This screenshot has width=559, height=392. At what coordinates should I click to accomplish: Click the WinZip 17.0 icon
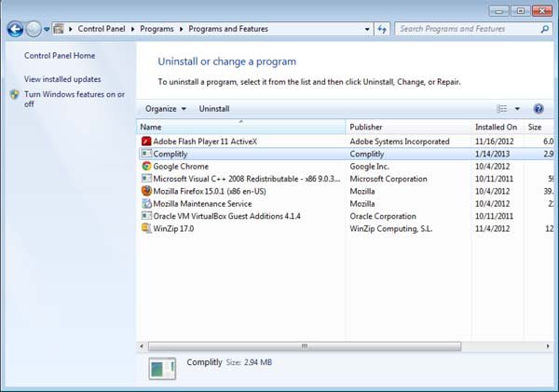click(146, 228)
